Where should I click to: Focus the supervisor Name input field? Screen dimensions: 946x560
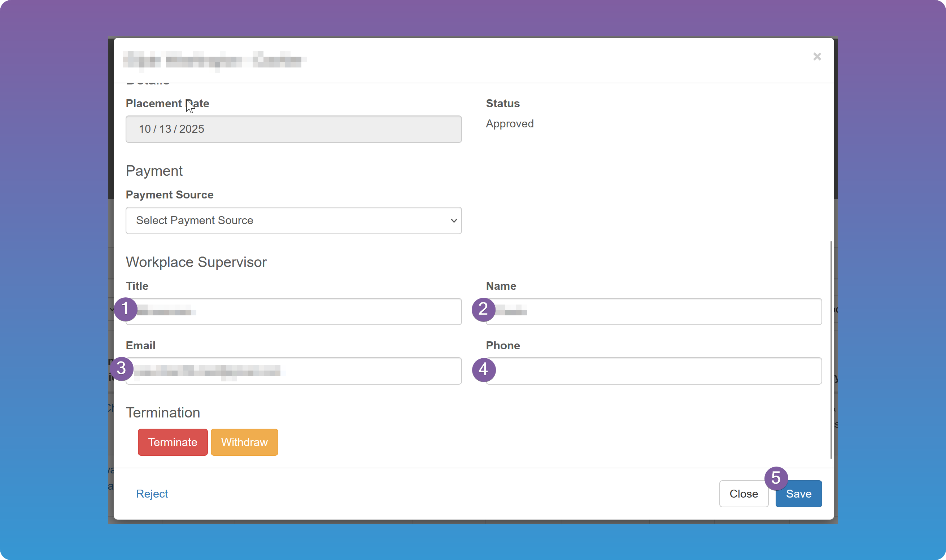654,312
